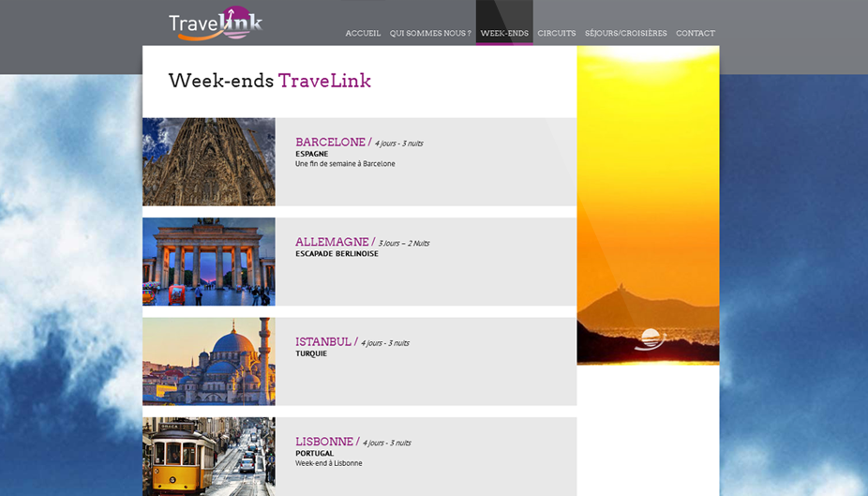Screen dimensions: 868x496
Task: Click the white sun emblem on sunset banner
Action: [x=650, y=338]
